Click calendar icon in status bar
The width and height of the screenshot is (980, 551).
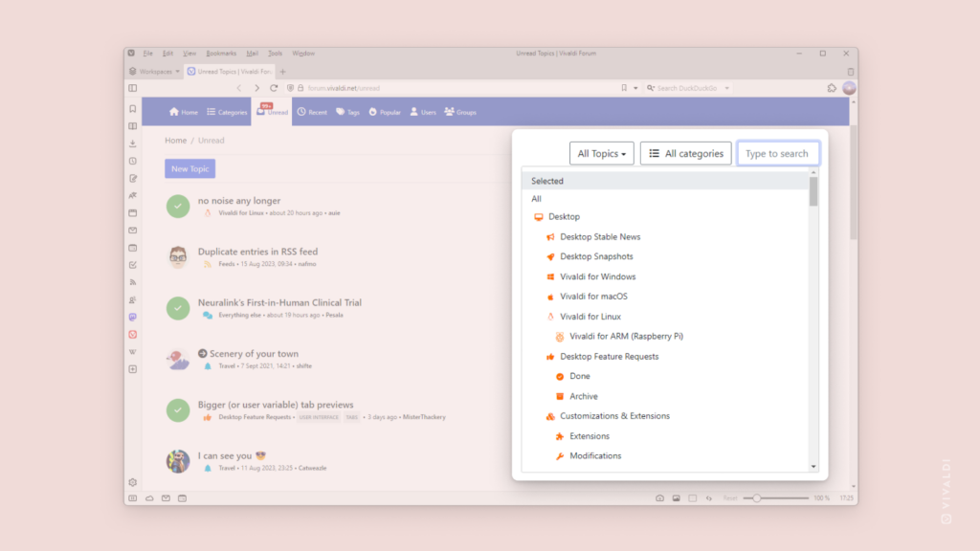(x=182, y=498)
